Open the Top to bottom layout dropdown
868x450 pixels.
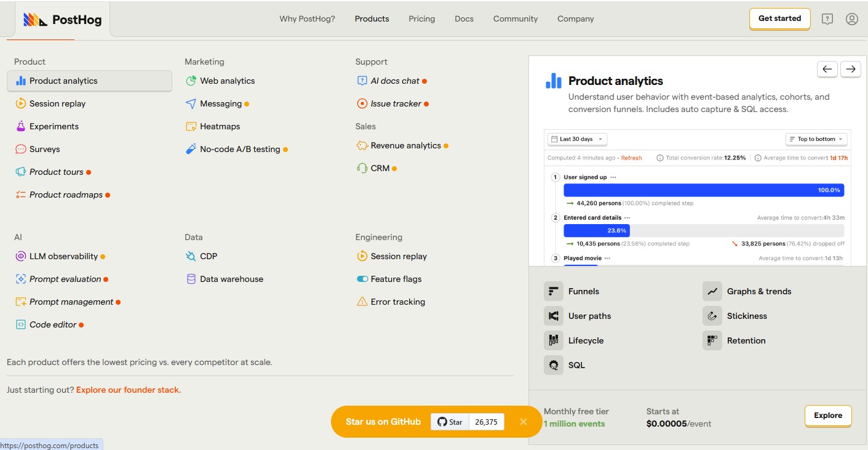(816, 139)
